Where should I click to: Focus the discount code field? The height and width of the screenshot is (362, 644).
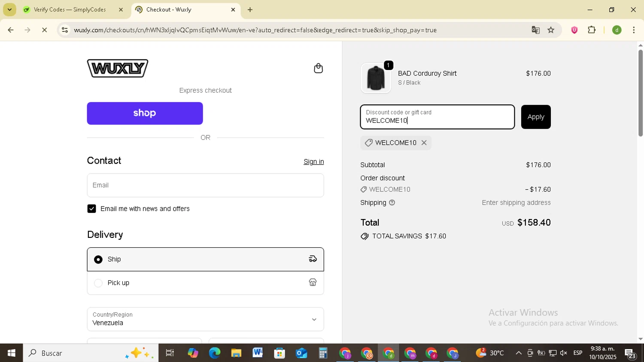(437, 117)
